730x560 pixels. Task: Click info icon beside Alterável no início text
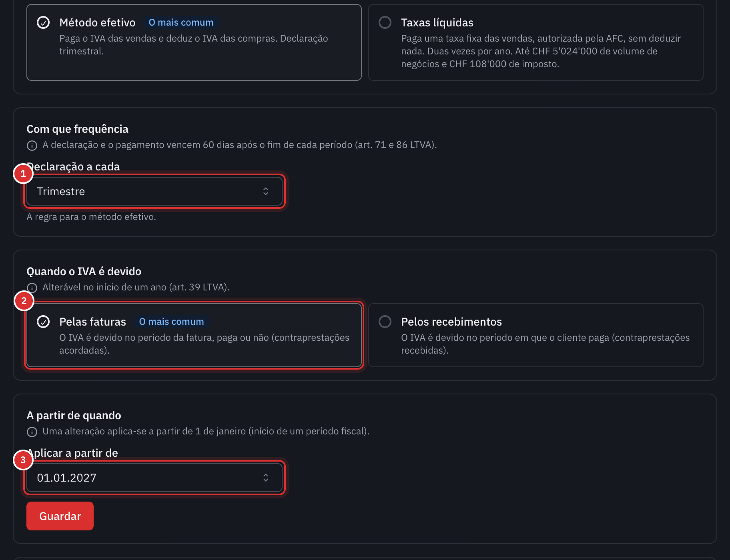[x=32, y=288]
